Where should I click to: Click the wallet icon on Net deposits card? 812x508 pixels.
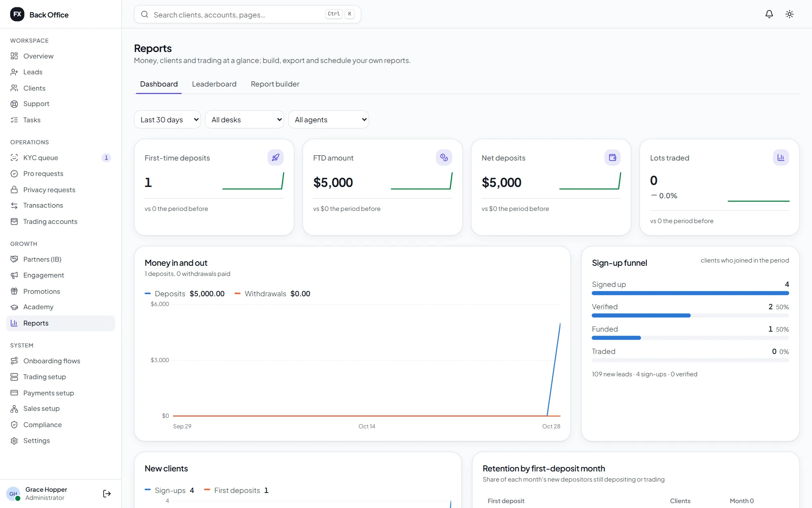click(612, 158)
